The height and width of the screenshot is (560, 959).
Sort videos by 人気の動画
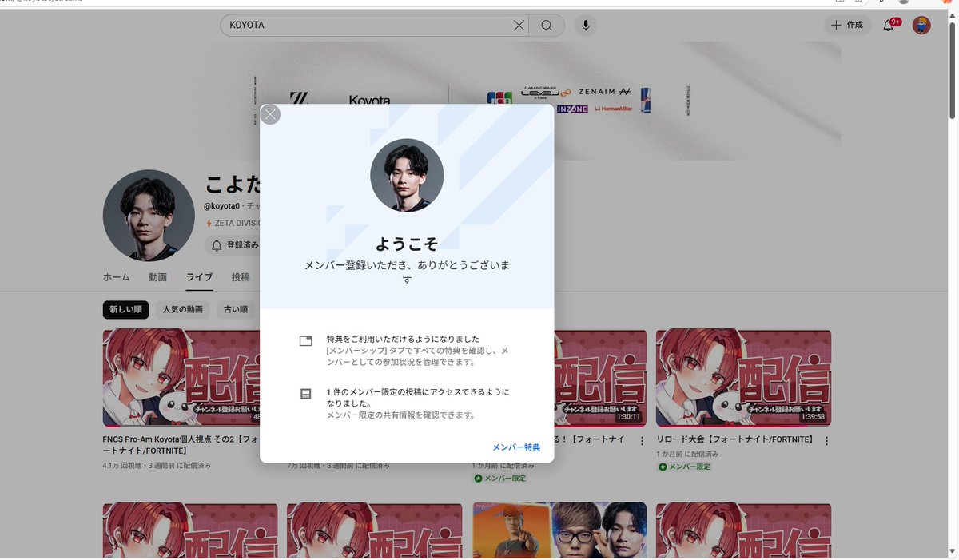click(x=183, y=310)
